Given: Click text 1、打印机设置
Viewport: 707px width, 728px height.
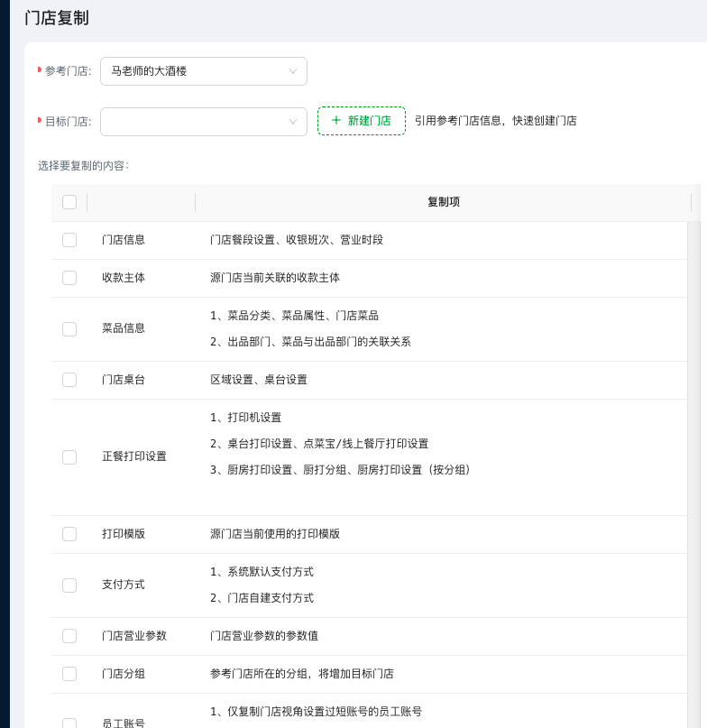Looking at the screenshot, I should click(x=245, y=418).
